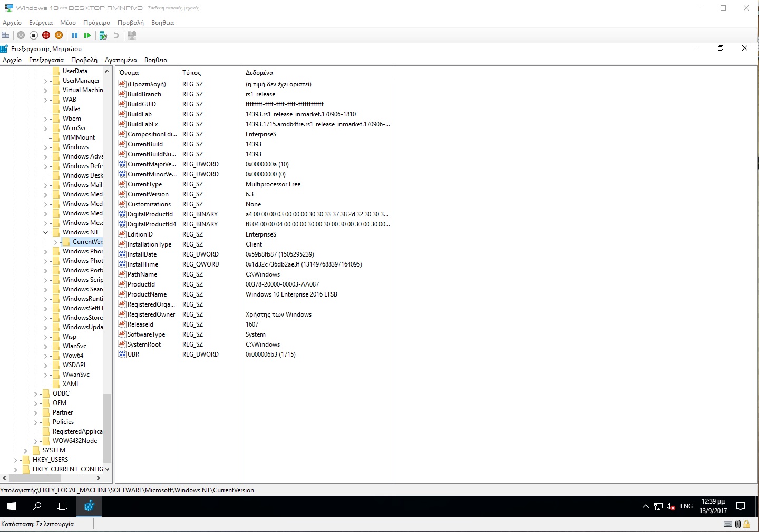Image resolution: width=759 pixels, height=532 pixels.
Task: Expand the ODBC key
Action: (x=36, y=393)
